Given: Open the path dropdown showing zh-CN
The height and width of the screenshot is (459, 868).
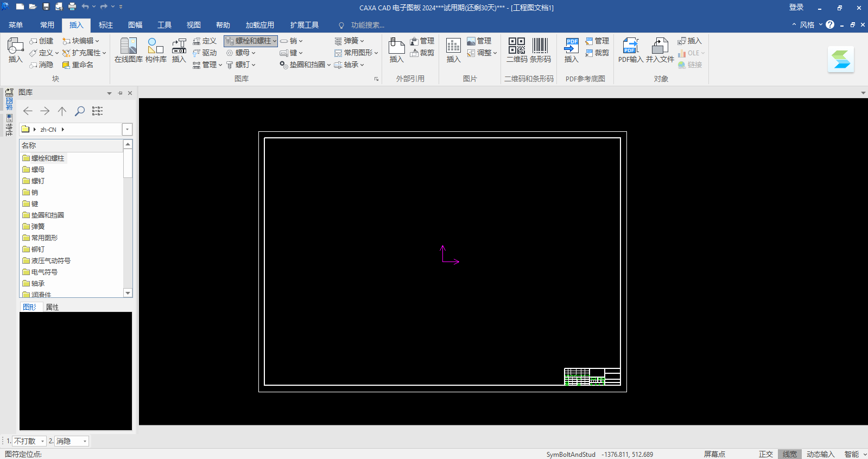Looking at the screenshot, I should [127, 130].
